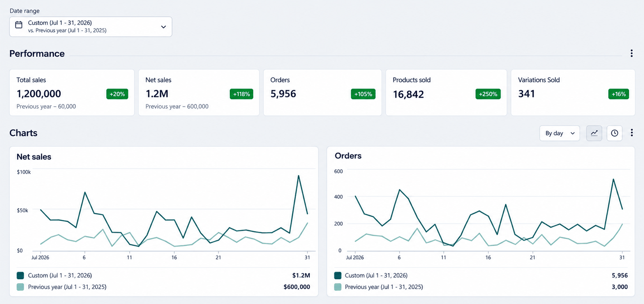The image size is (644, 304).
Task: Click the calendar icon in Date range
Action: (x=19, y=25)
